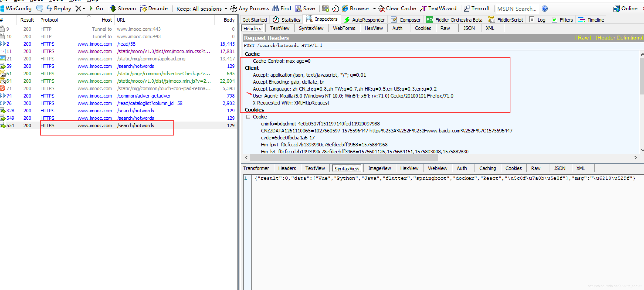Switch to the AutoResponder tab

pos(364,20)
